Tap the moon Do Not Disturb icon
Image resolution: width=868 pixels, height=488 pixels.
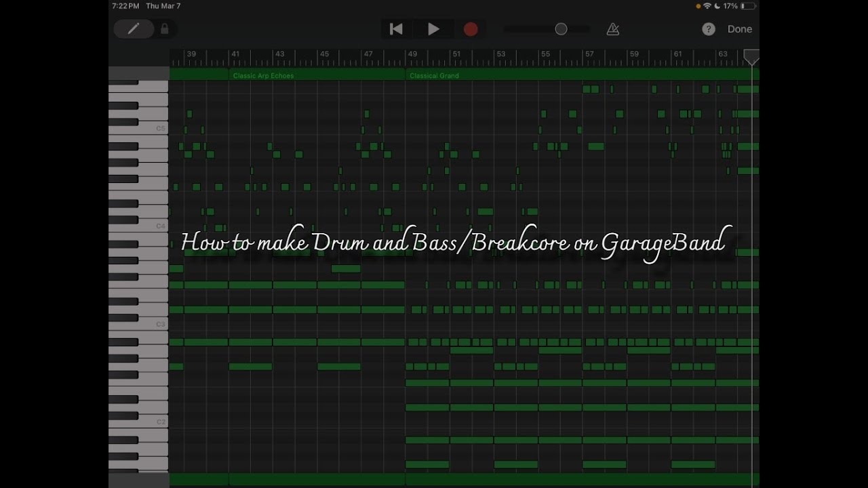coord(717,6)
